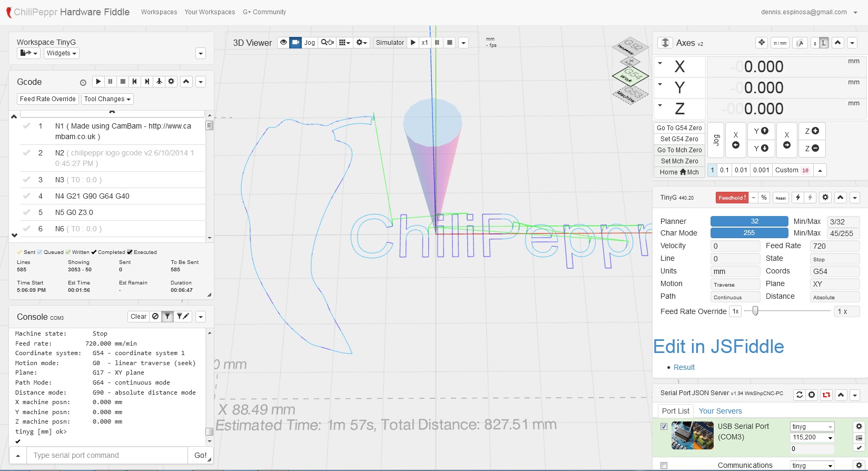
Task: Open the X axis dropdown caret
Action: click(x=660, y=63)
